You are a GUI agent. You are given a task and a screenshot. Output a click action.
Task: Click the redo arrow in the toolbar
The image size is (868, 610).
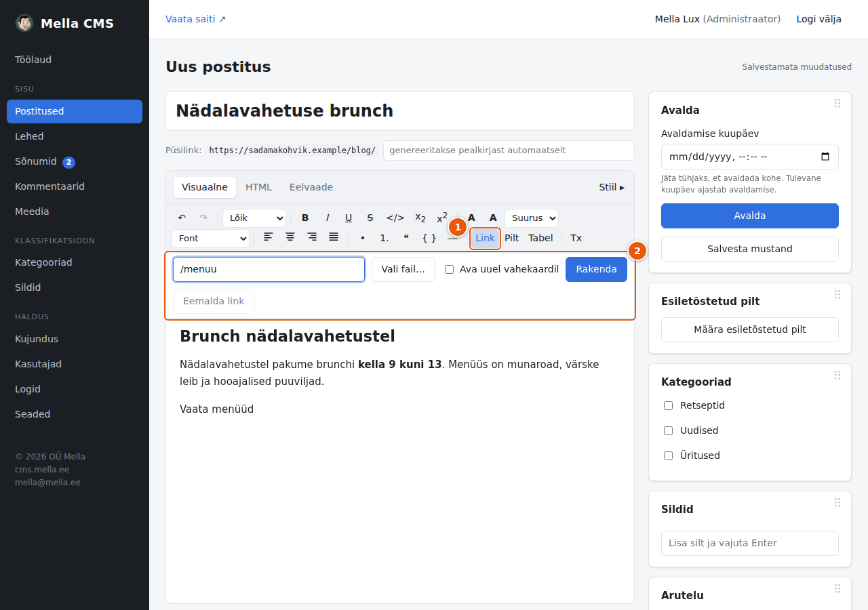[203, 218]
